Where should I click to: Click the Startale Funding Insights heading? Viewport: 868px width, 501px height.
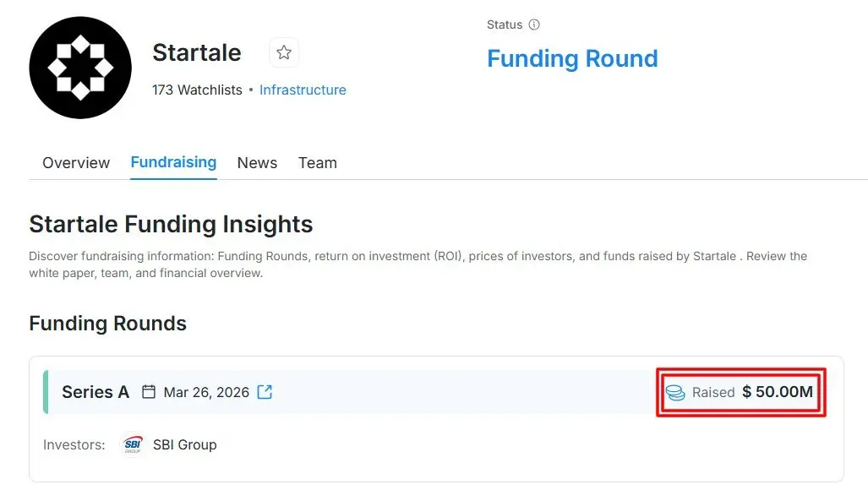[171, 224]
